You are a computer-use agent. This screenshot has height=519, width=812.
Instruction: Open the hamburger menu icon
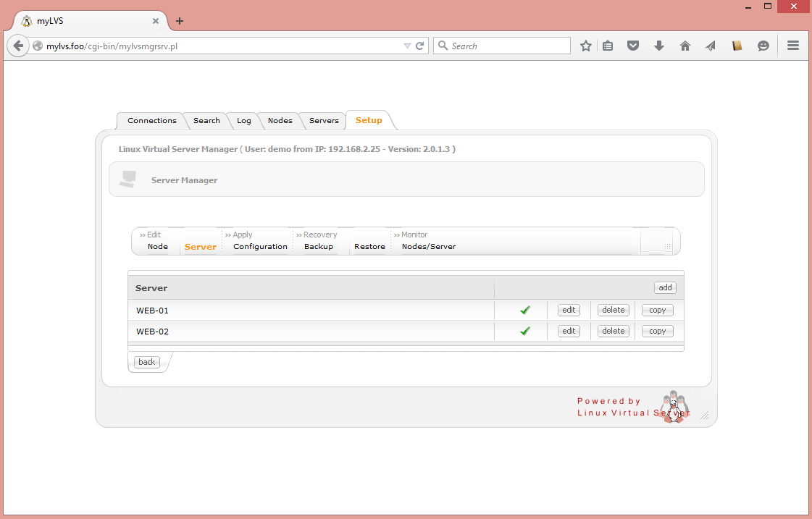[x=793, y=46]
